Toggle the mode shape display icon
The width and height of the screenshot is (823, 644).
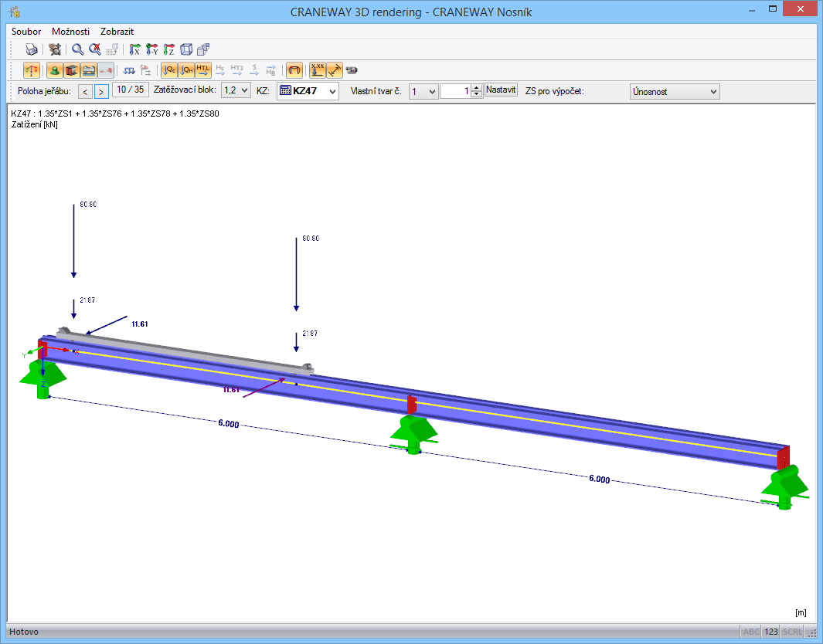pyautogui.click(x=294, y=69)
